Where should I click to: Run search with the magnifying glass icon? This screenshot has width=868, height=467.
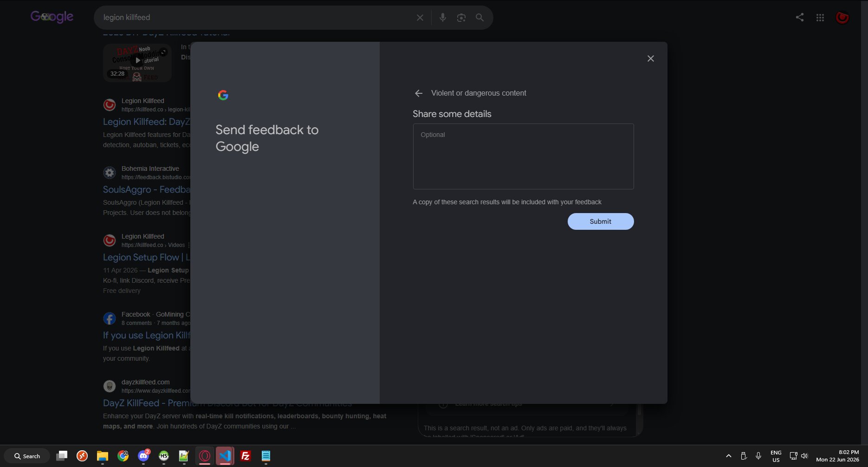click(479, 18)
